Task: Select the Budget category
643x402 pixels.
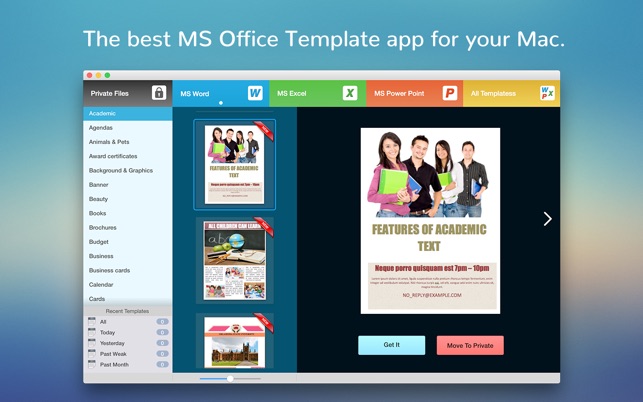Action: (x=128, y=242)
